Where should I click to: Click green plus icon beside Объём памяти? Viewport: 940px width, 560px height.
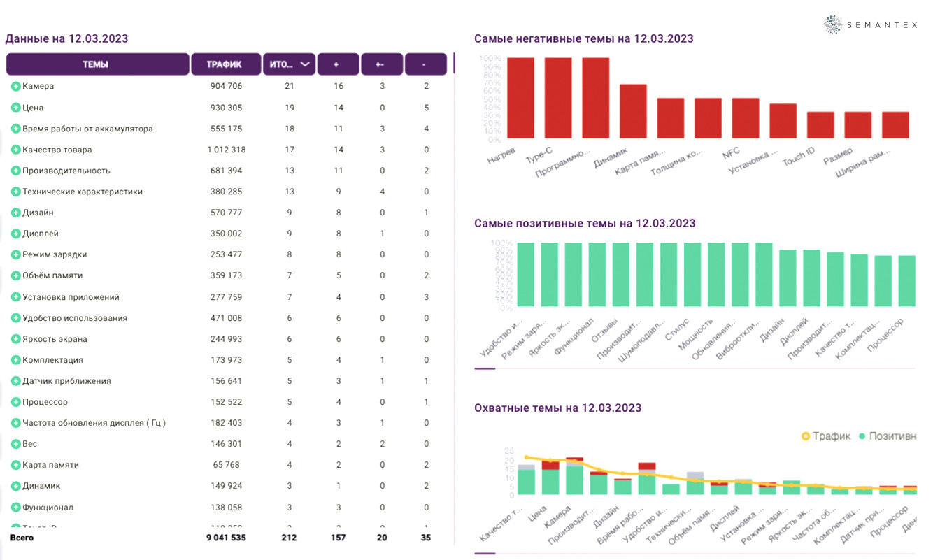(x=15, y=275)
